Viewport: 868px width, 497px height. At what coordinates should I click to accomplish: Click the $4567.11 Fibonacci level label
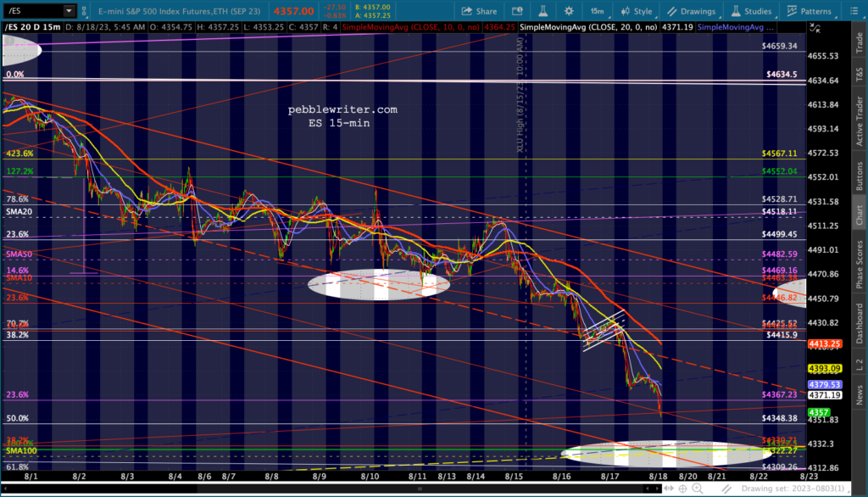coord(780,154)
